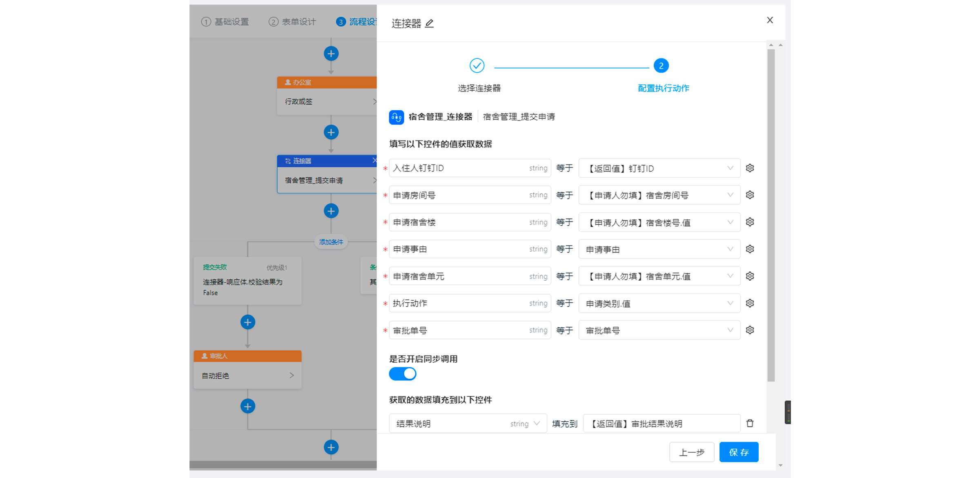This screenshot has width=980, height=478.
Task: Click the pencil icon to rename 连接器
Action: tap(429, 23)
